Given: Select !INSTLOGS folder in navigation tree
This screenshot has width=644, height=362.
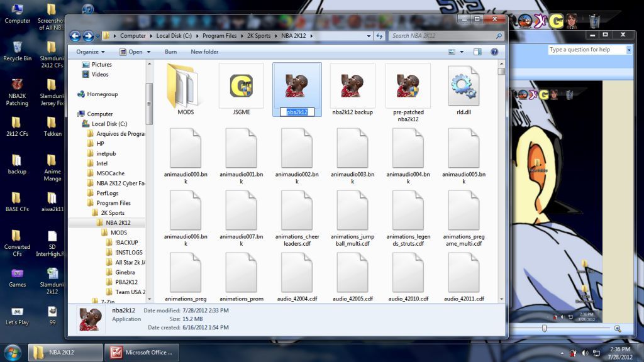Looking at the screenshot, I should coord(128,253).
